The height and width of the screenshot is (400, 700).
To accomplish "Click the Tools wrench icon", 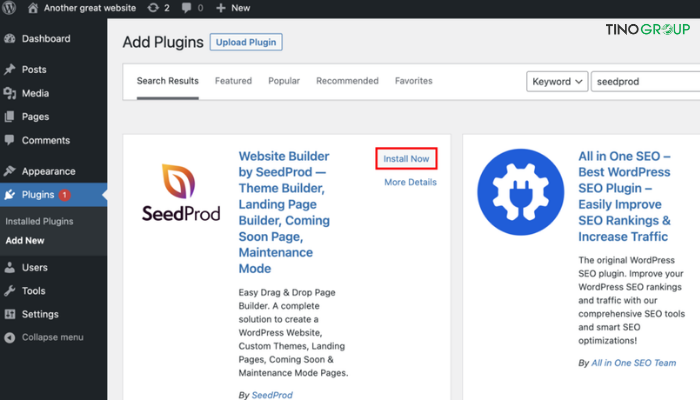I will [x=10, y=291].
